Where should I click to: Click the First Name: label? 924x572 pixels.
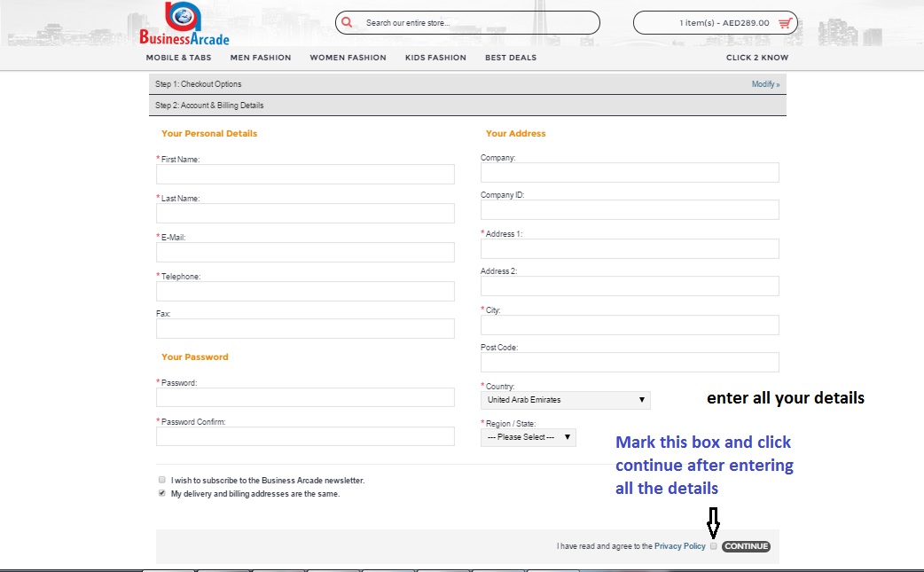tap(180, 160)
